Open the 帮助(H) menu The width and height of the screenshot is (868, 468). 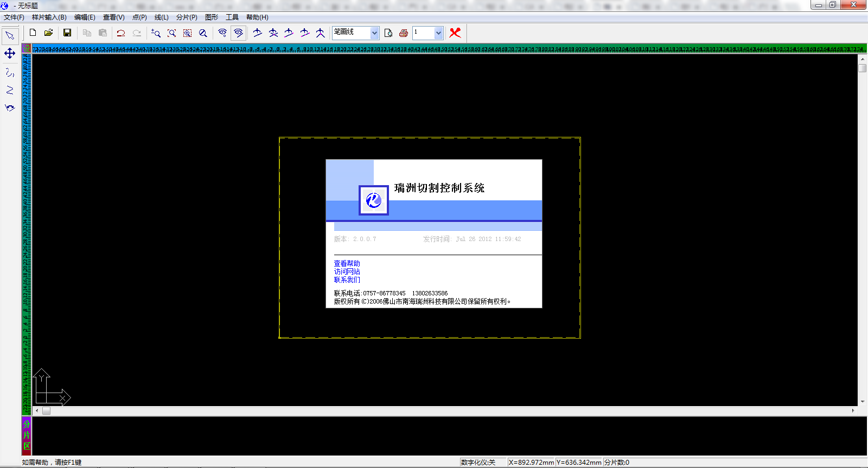(x=257, y=17)
